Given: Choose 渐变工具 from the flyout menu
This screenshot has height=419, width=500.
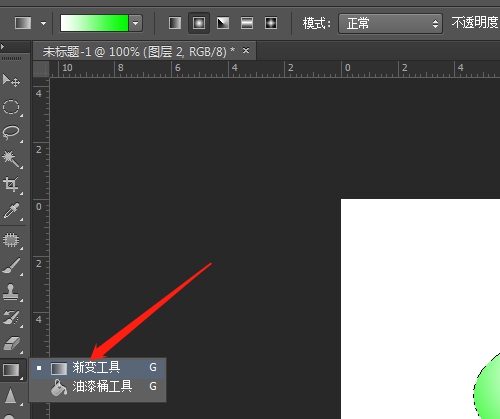Looking at the screenshot, I should pyautogui.click(x=98, y=368).
